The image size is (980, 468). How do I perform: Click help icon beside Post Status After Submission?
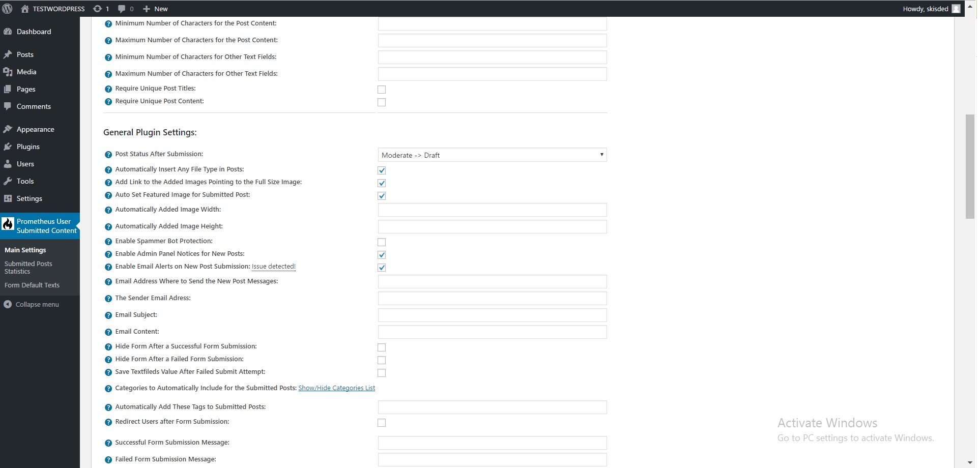click(x=108, y=155)
